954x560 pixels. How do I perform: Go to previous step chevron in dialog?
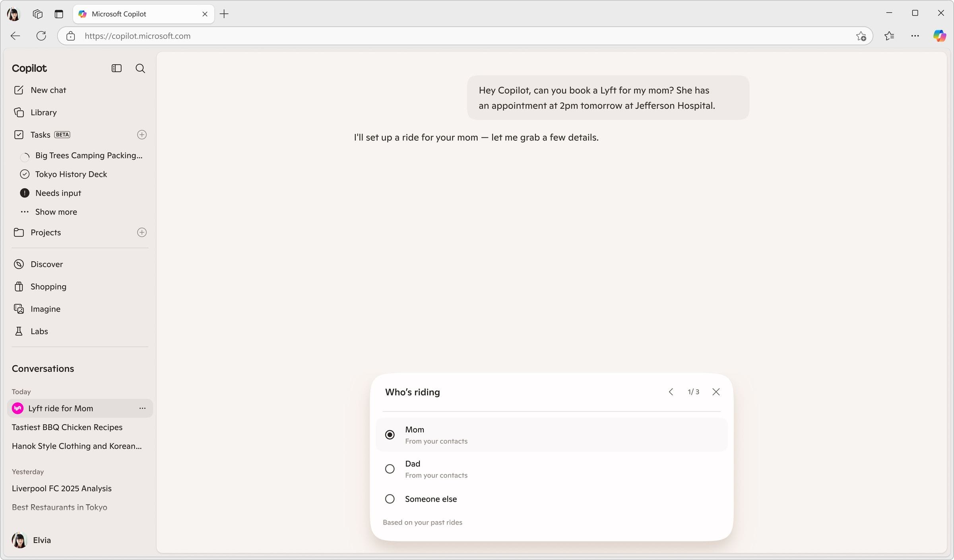pos(671,392)
